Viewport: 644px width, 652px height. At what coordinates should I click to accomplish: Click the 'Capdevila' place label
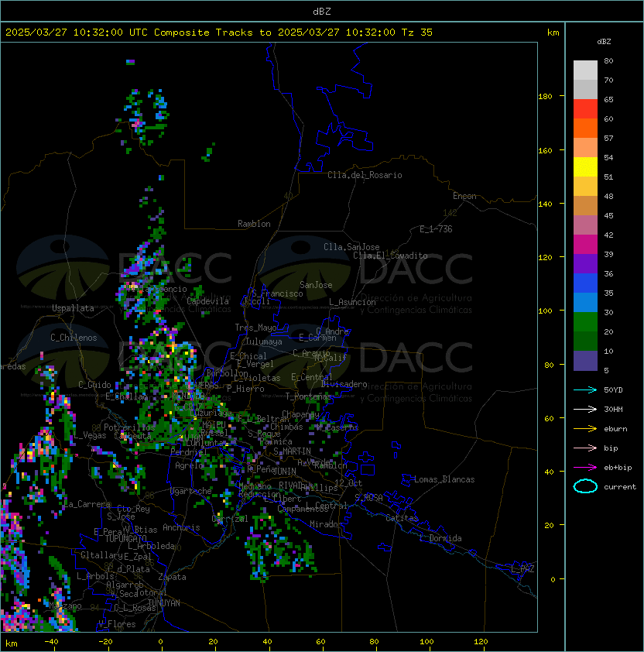tap(207, 301)
